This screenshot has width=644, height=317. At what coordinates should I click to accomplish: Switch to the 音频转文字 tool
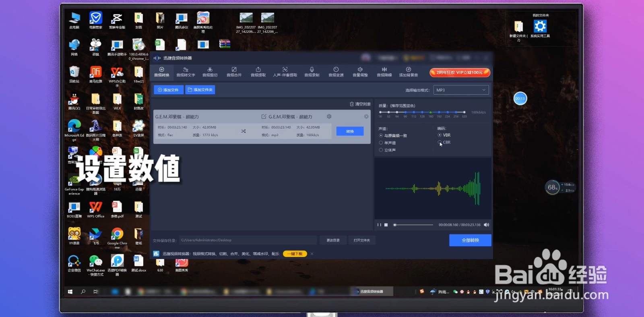coord(186,72)
